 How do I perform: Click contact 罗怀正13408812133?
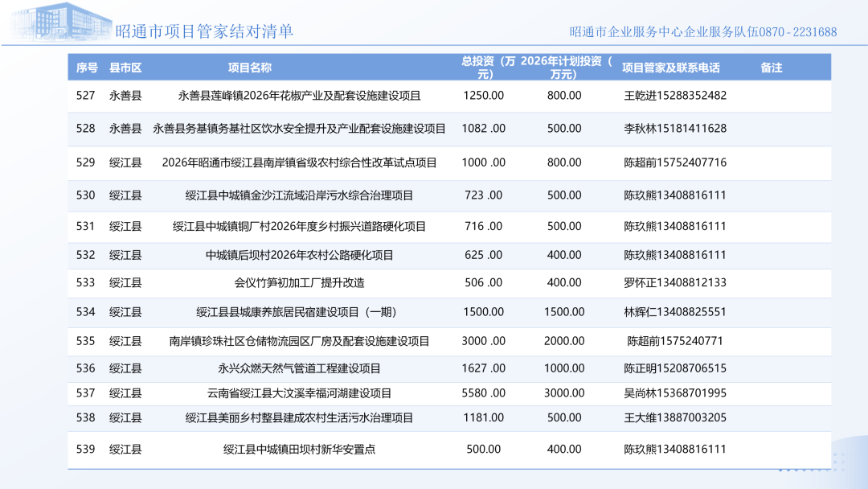[675, 283]
